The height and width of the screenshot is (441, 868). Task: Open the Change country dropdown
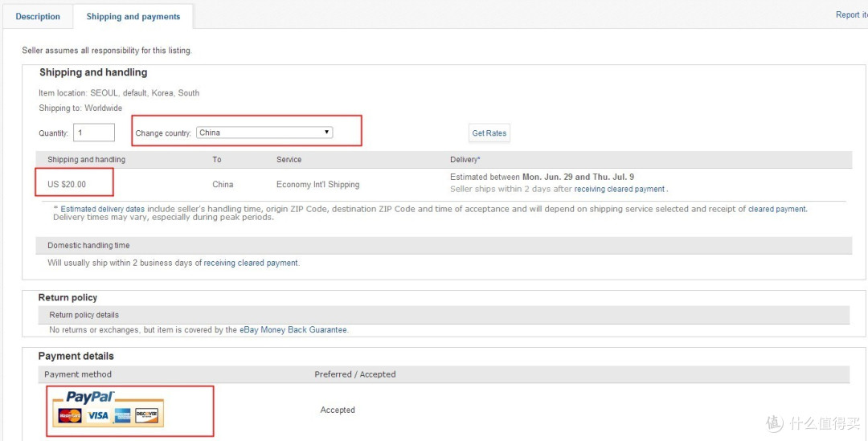[264, 133]
